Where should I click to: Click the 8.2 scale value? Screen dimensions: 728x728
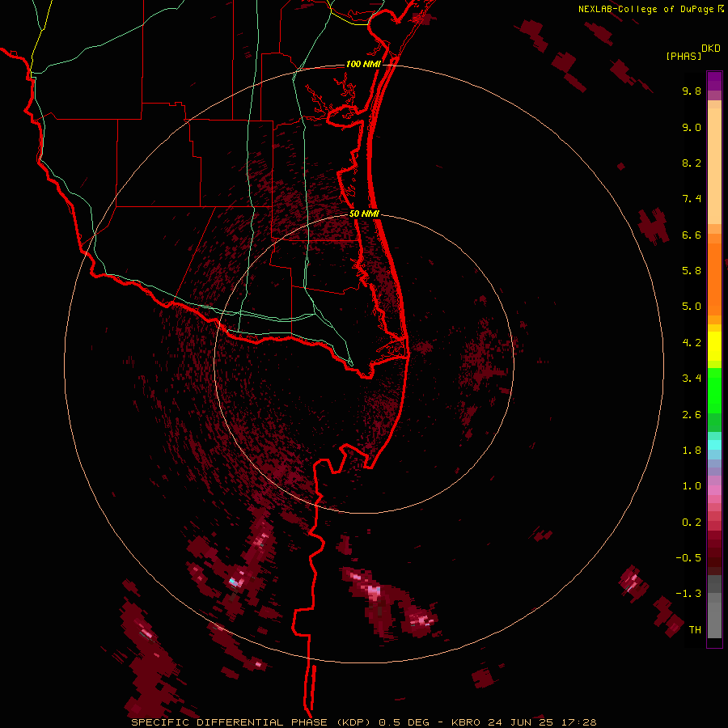click(692, 163)
